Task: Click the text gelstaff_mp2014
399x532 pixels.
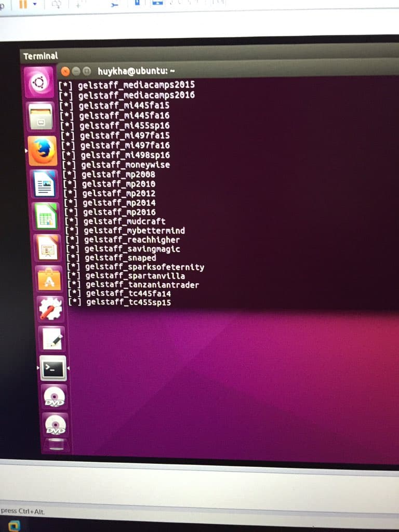Action: pos(119,203)
